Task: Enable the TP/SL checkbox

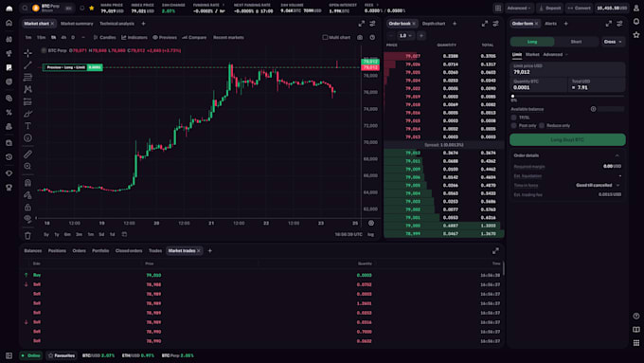Action: point(514,118)
